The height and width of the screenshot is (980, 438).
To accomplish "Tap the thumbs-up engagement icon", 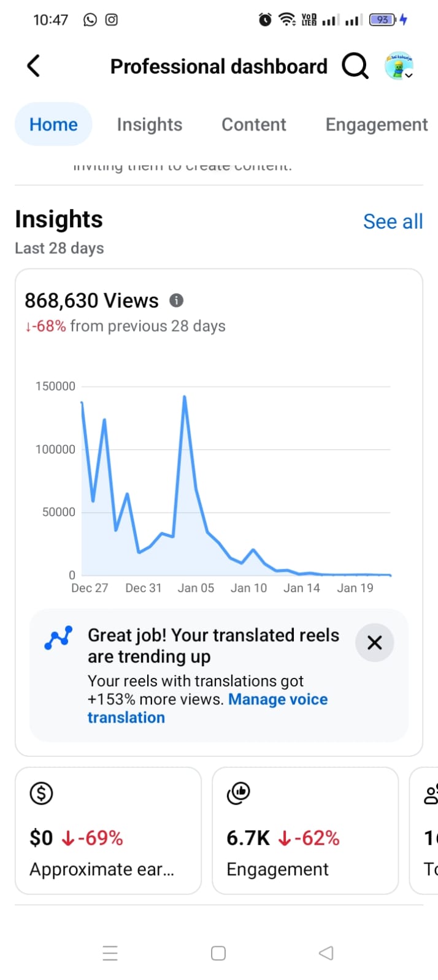I will pos(239,793).
